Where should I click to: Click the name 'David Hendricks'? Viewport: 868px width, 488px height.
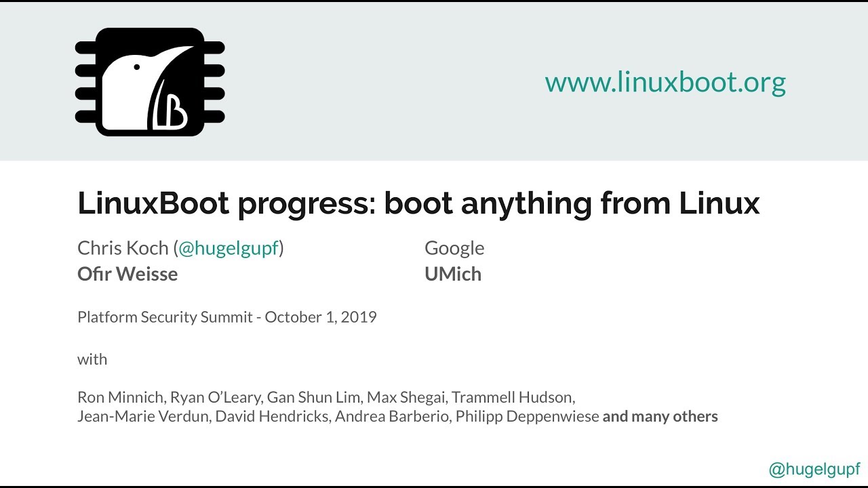coord(272,416)
